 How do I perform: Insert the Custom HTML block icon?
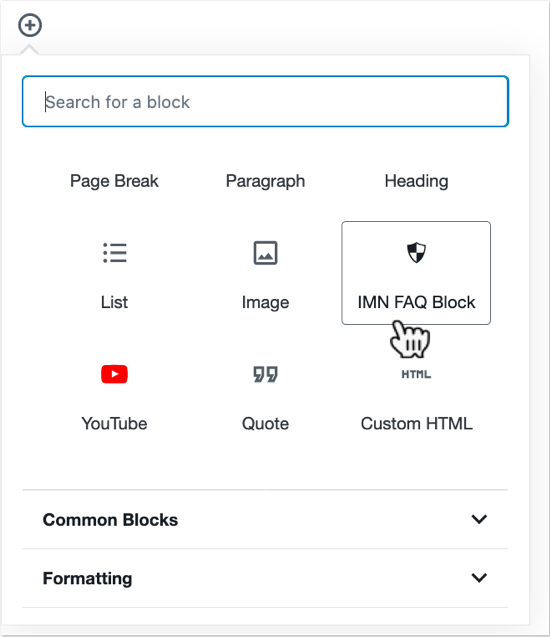click(x=416, y=374)
